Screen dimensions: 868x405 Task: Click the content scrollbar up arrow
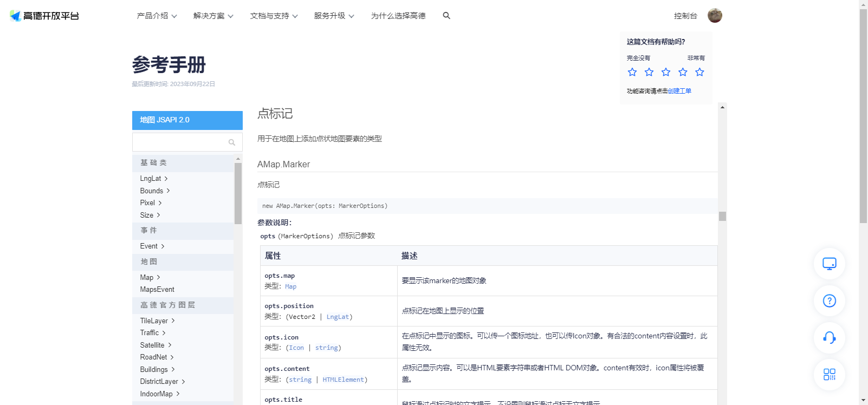(722, 107)
